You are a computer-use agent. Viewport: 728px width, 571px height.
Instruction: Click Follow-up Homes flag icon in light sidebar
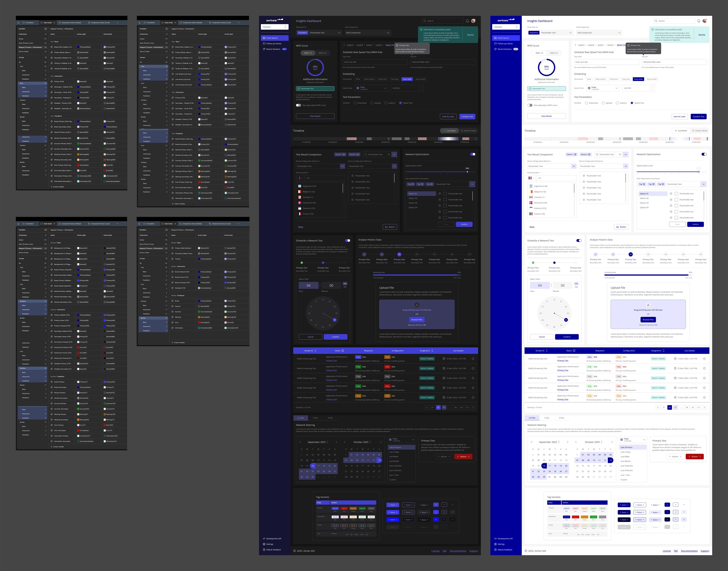(x=495, y=43)
